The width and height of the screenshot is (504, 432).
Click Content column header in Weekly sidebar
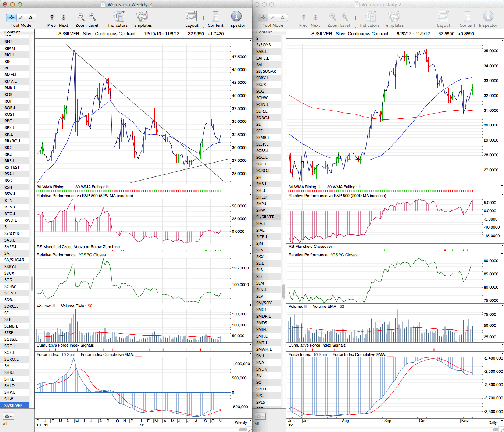[x=15, y=32]
